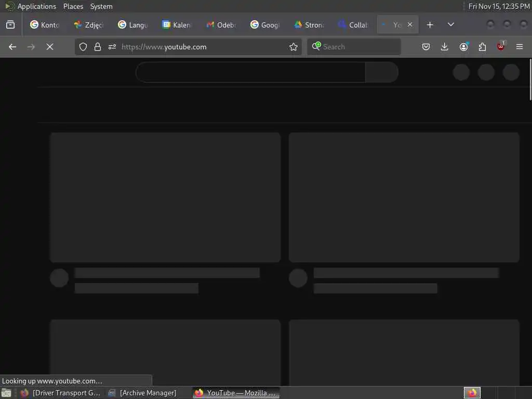Open the Downloads panel
532x399 pixels.
(x=445, y=47)
